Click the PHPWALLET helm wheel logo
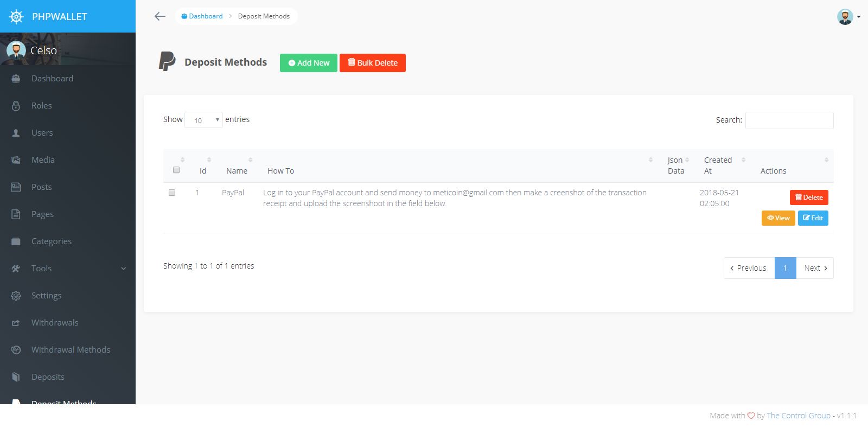The height and width of the screenshot is (427, 868). pyautogui.click(x=16, y=17)
